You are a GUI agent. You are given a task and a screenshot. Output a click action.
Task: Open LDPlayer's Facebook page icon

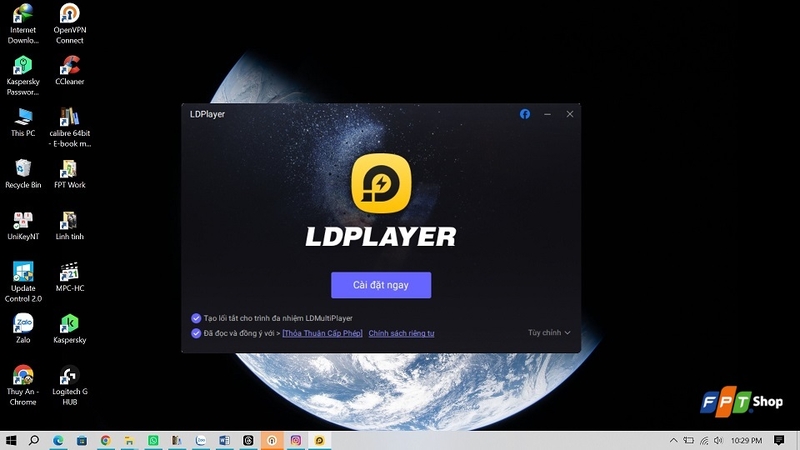pyautogui.click(x=524, y=114)
